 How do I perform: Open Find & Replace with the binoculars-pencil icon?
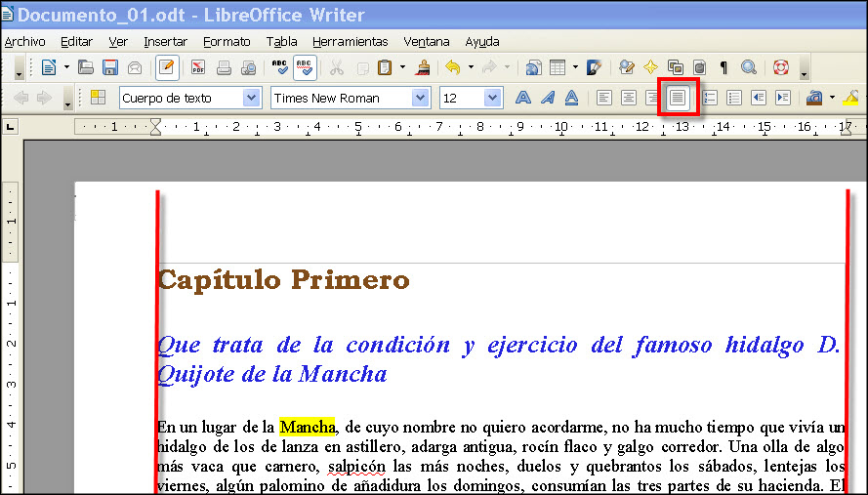point(626,67)
